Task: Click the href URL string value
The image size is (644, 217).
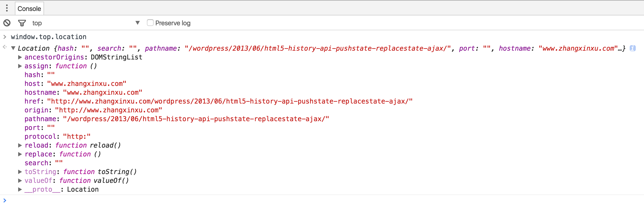Action: click(230, 101)
